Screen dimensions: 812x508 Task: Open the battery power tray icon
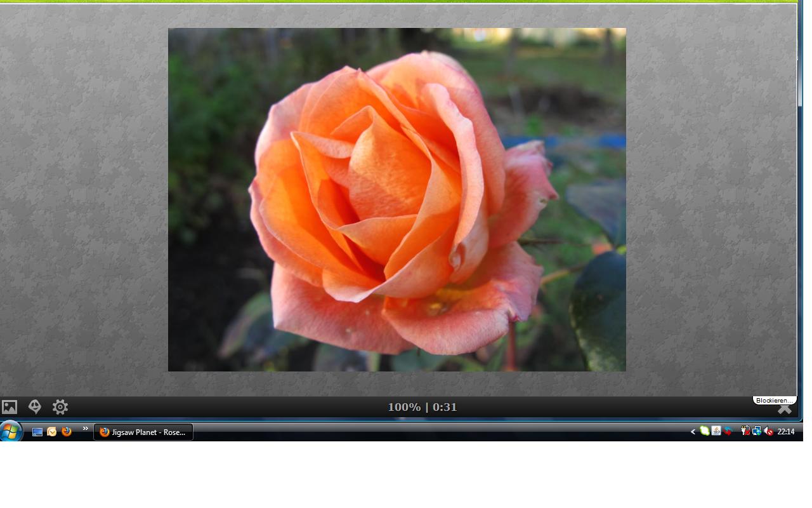tap(745, 431)
